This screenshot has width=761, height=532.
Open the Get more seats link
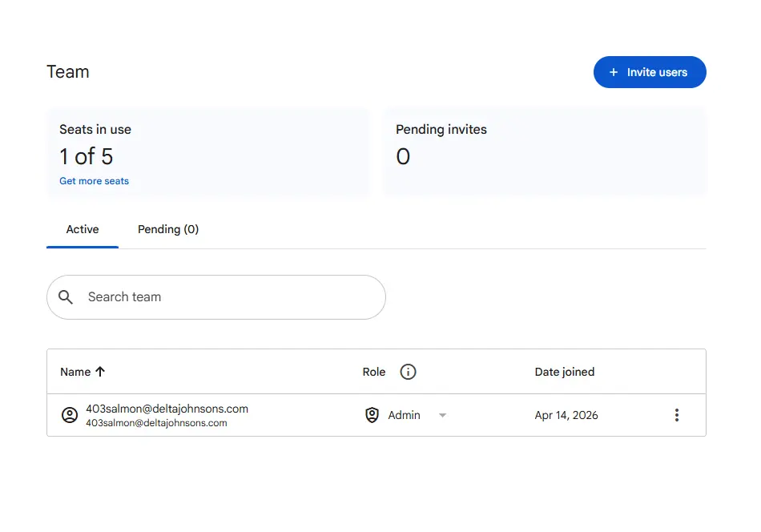(95, 181)
